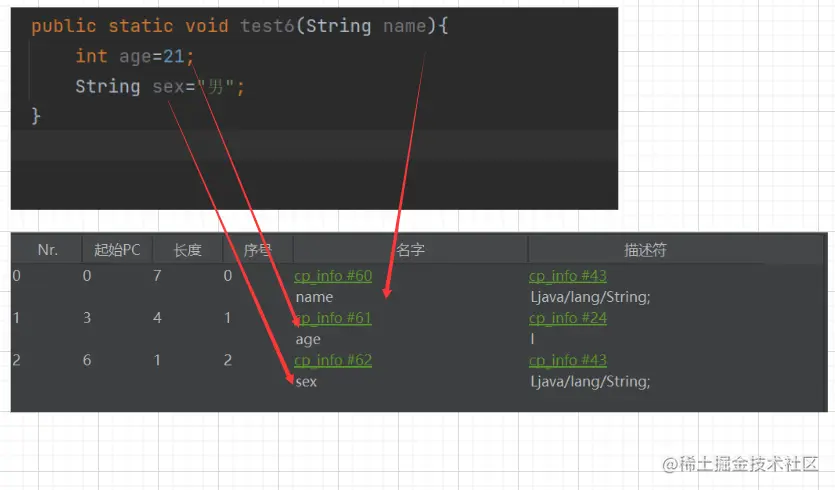Click the Nr. column header
The image size is (835, 490).
pyautogui.click(x=47, y=250)
